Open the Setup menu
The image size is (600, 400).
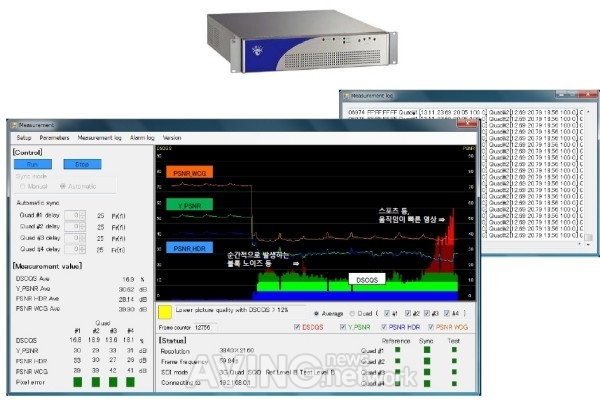(x=24, y=138)
